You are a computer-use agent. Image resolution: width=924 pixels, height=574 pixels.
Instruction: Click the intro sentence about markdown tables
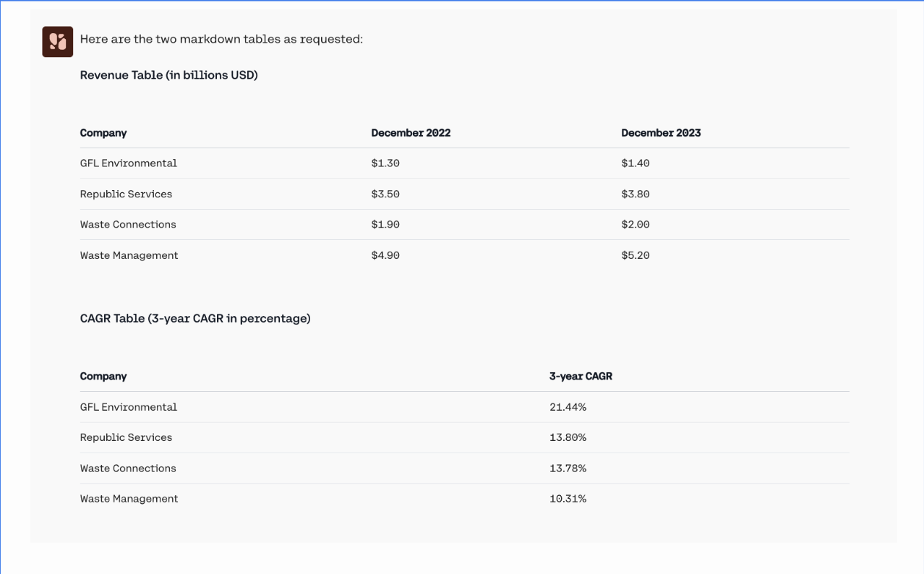pyautogui.click(x=221, y=39)
